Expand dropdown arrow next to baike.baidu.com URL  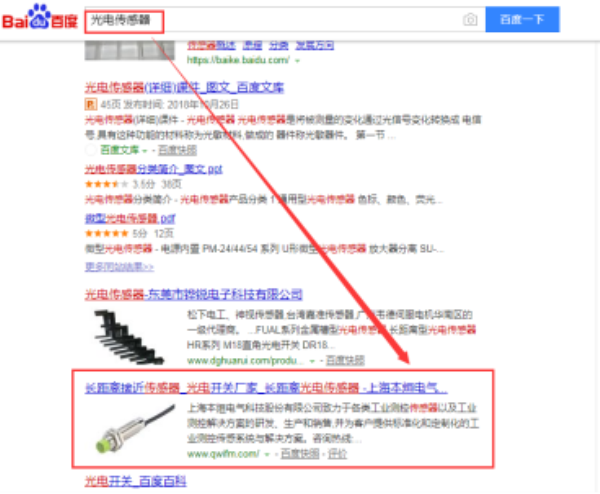(x=297, y=60)
